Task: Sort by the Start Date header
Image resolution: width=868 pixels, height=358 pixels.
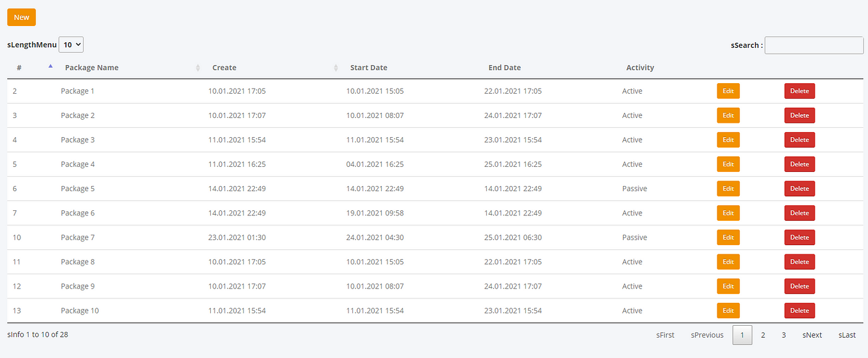Action: coord(369,68)
